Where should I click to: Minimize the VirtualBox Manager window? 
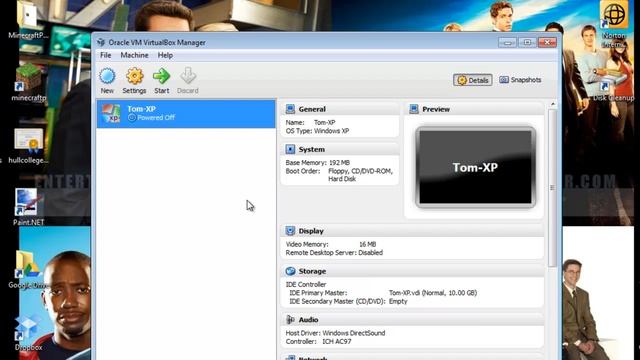click(507, 42)
